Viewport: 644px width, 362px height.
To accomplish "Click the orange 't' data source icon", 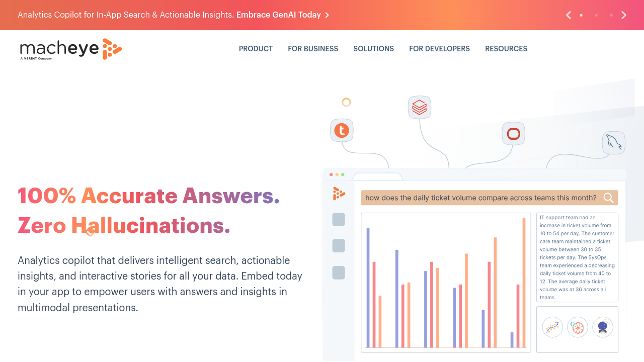I will click(342, 130).
